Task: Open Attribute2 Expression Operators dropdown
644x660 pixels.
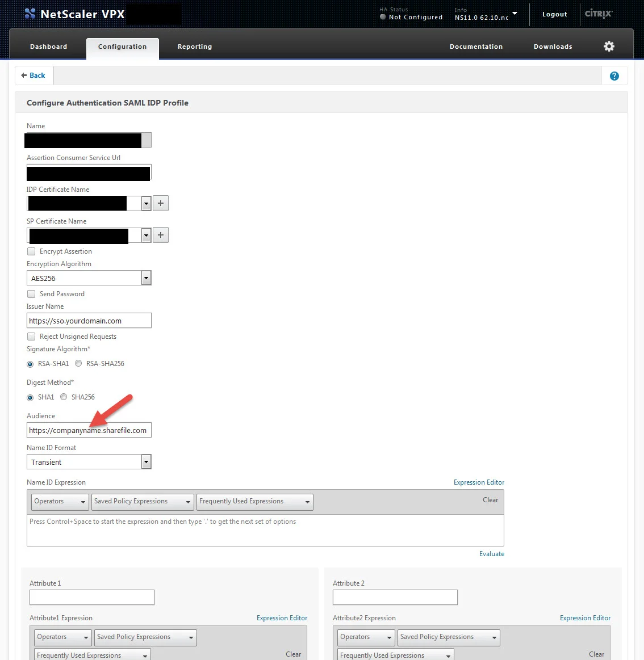Action: (366, 637)
